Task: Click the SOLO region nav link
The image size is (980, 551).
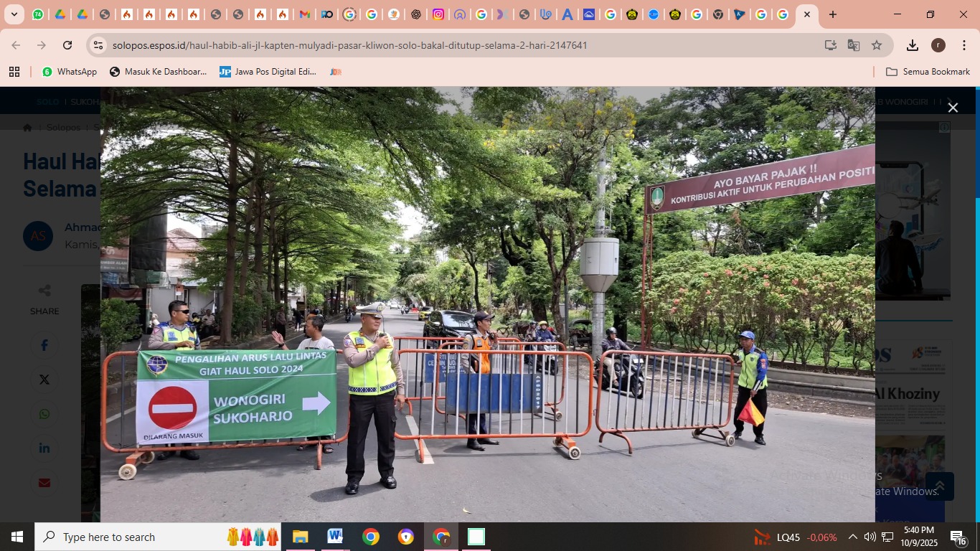Action: point(47,102)
